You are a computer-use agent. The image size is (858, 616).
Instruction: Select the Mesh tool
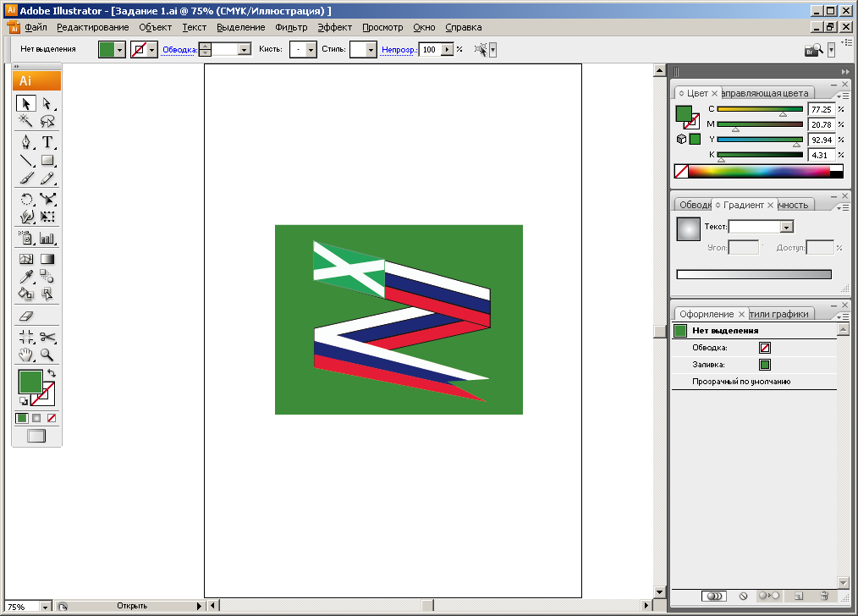click(25, 259)
